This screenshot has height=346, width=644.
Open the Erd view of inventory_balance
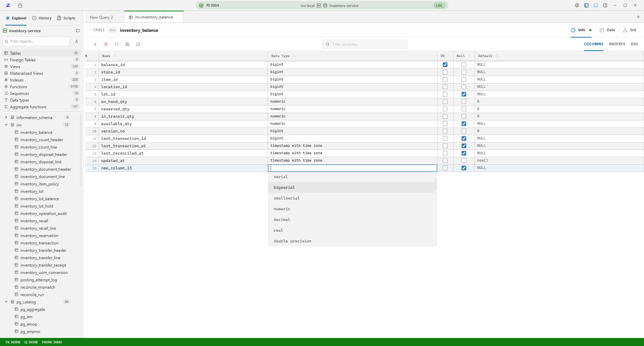coord(630,30)
